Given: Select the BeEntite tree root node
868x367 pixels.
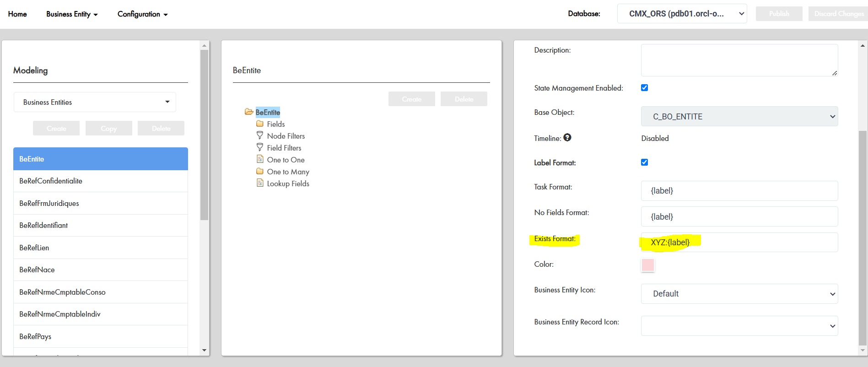Looking at the screenshot, I should pyautogui.click(x=268, y=112).
